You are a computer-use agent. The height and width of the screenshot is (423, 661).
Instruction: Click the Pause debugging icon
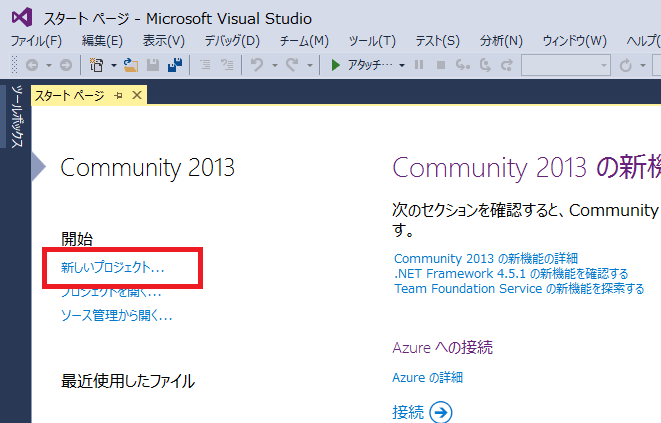coord(419,65)
